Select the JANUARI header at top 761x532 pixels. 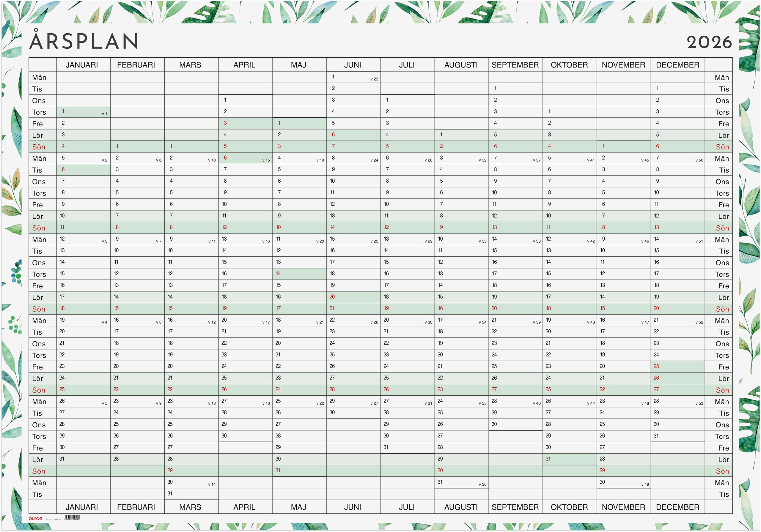point(81,65)
